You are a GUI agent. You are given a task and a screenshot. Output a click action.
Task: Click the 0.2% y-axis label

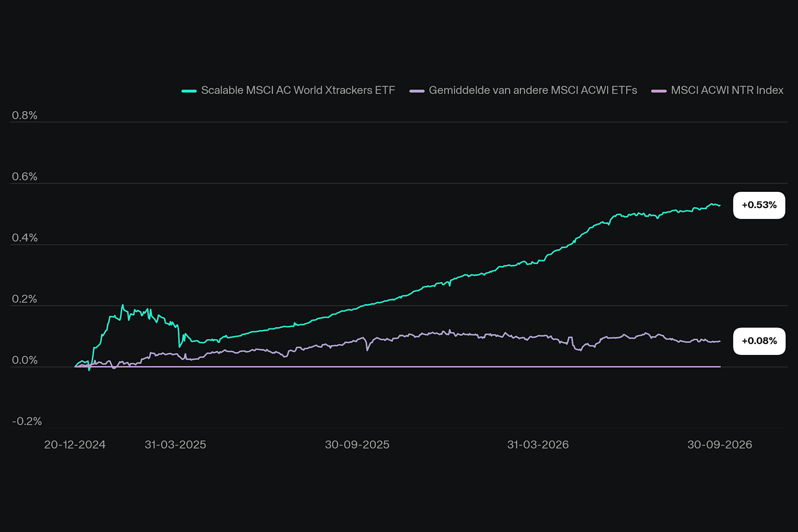[x=25, y=299]
